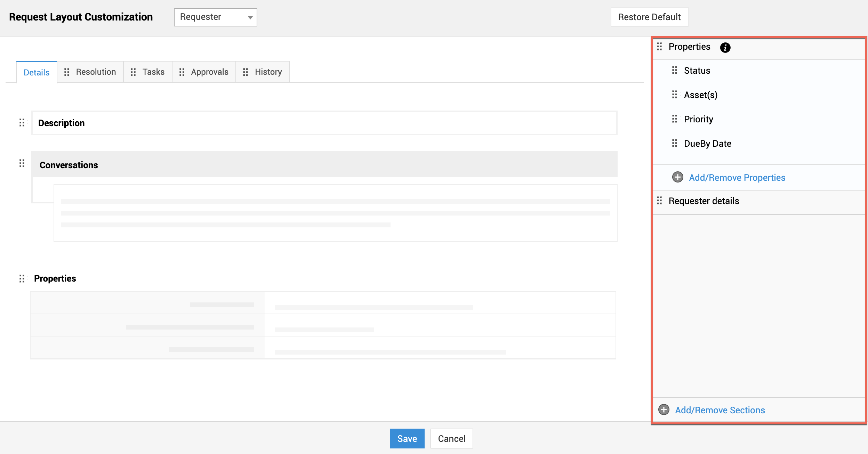868x454 pixels.
Task: Click drag handle beside DueBy Date
Action: 675,143
